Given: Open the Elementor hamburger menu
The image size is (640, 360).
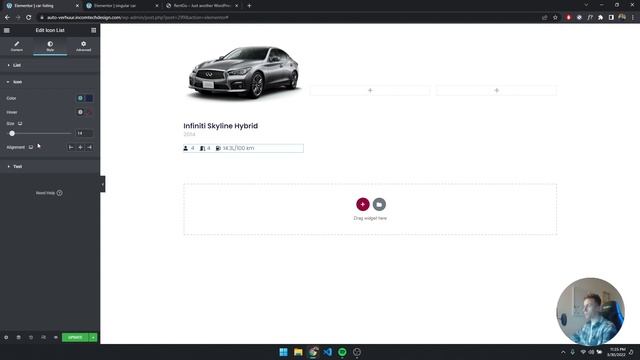Looking at the screenshot, I should tap(7, 30).
